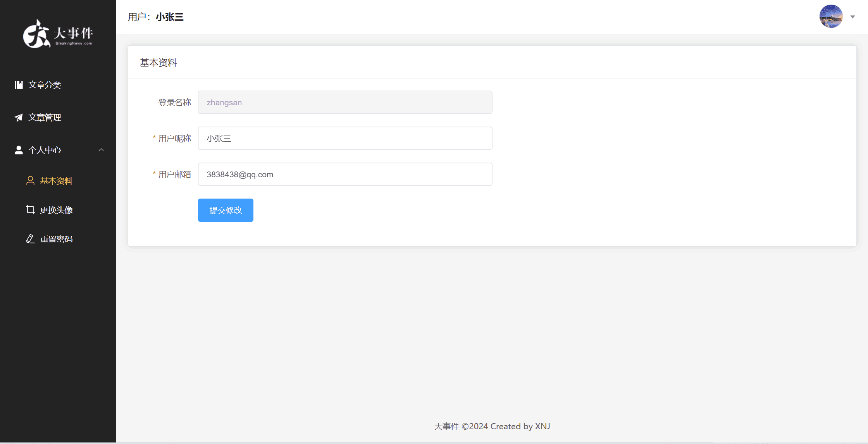The width and height of the screenshot is (868, 444).
Task: Go to 文章管理 menu item
Action: point(45,117)
